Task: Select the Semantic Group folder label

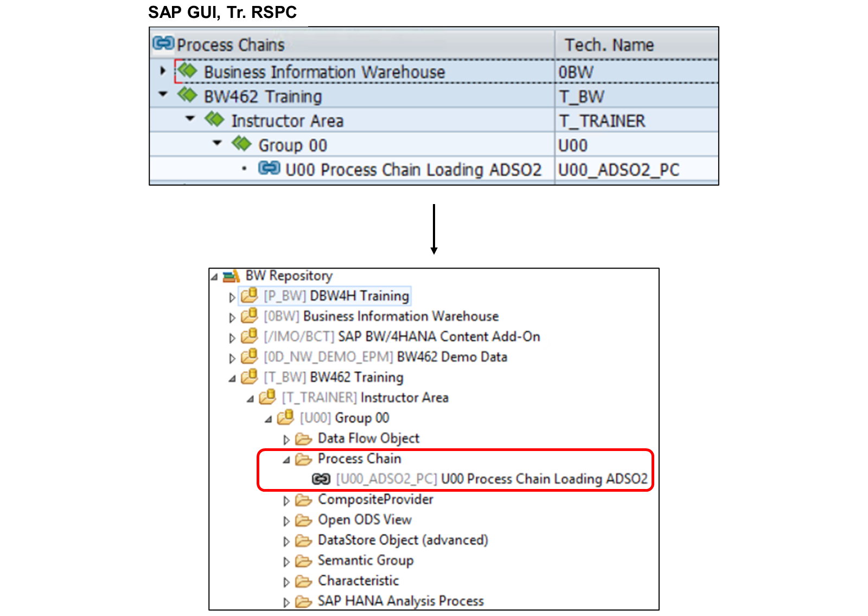Action: pos(366,560)
